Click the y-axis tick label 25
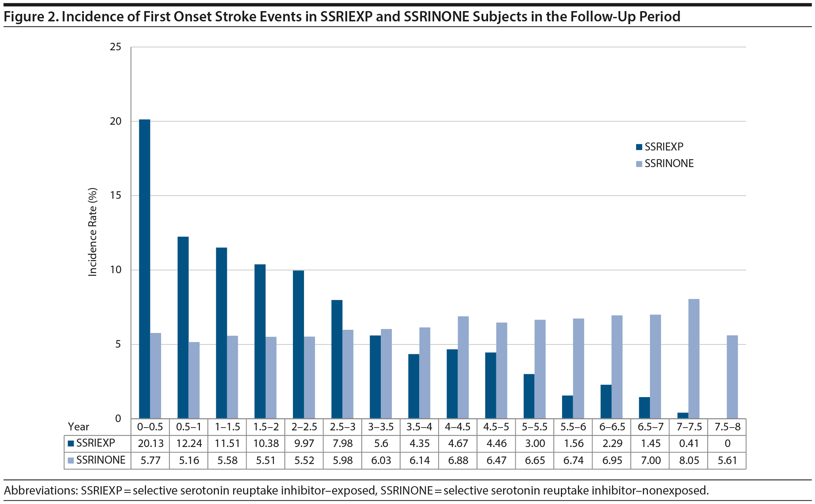Screen dimensions: 815x504 coord(115,47)
